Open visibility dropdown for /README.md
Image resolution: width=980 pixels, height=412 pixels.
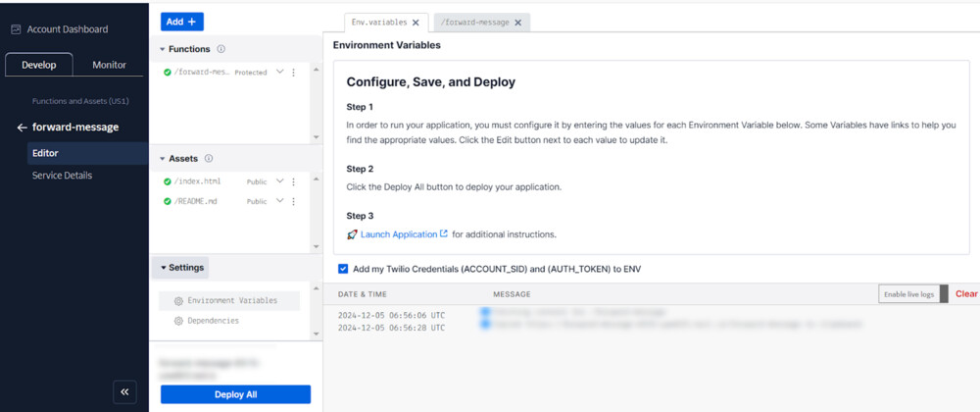click(279, 201)
